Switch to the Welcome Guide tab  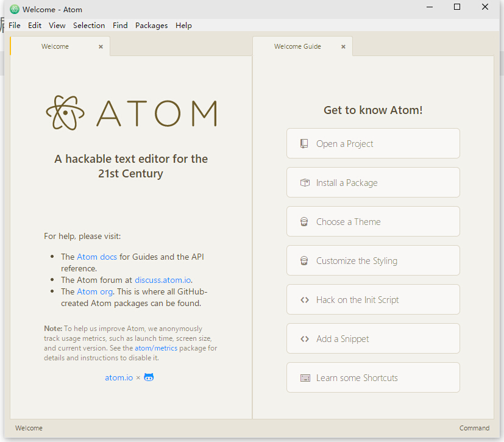[x=297, y=46]
